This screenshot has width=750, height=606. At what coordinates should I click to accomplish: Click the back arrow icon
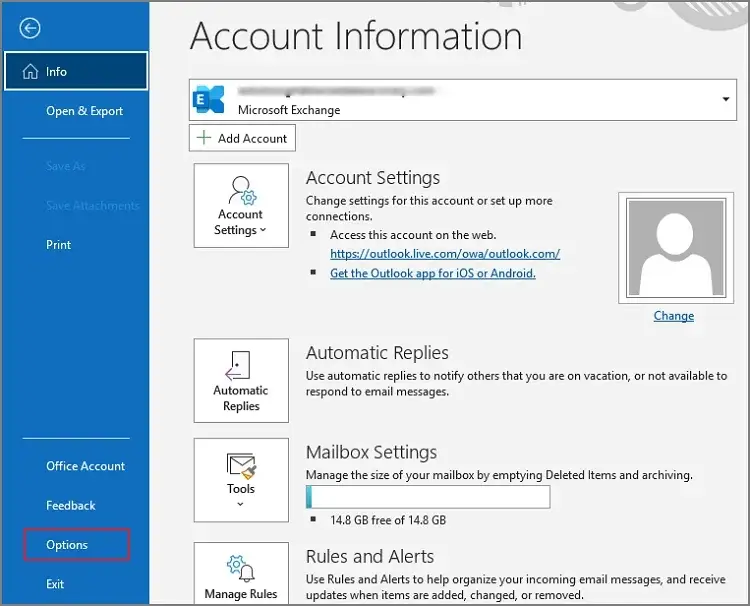coord(30,29)
